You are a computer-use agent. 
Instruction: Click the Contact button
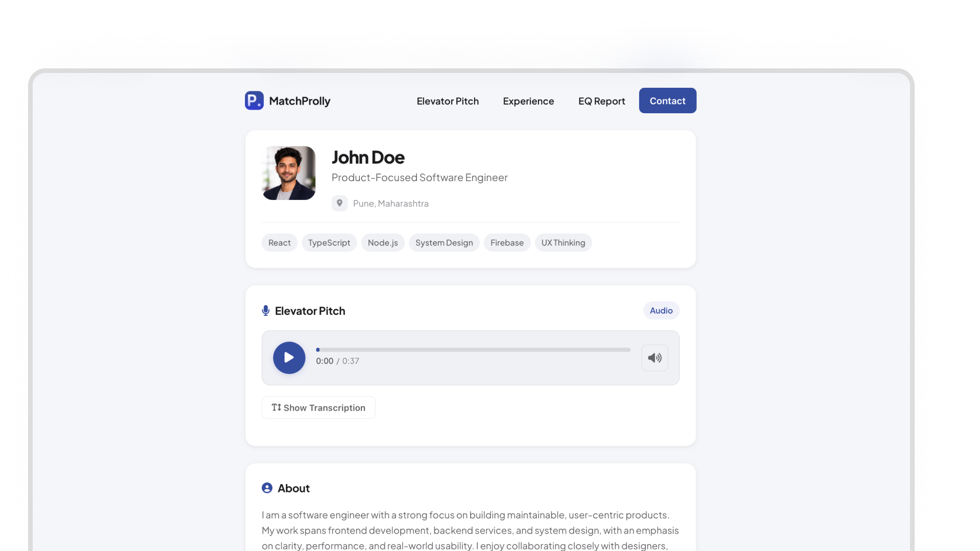click(667, 101)
